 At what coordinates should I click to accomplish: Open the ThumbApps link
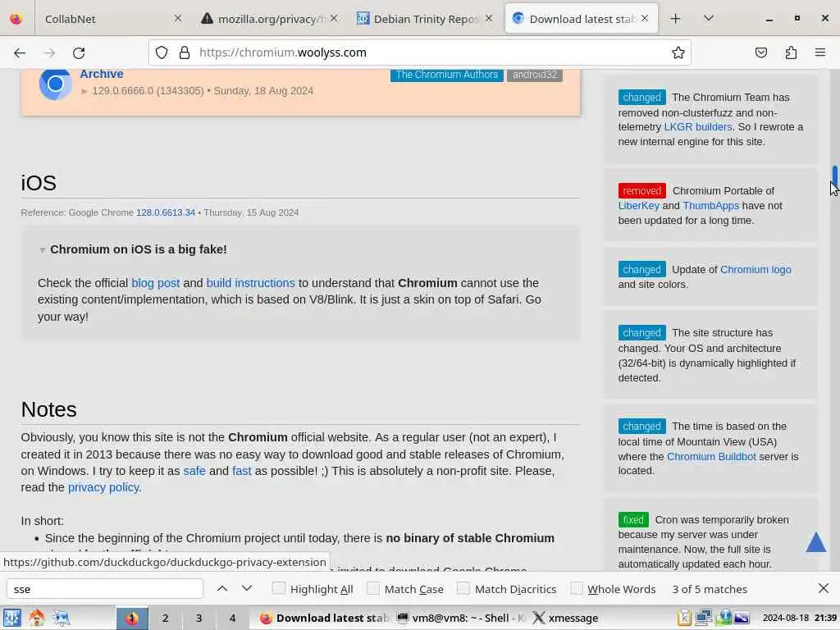[x=710, y=206]
